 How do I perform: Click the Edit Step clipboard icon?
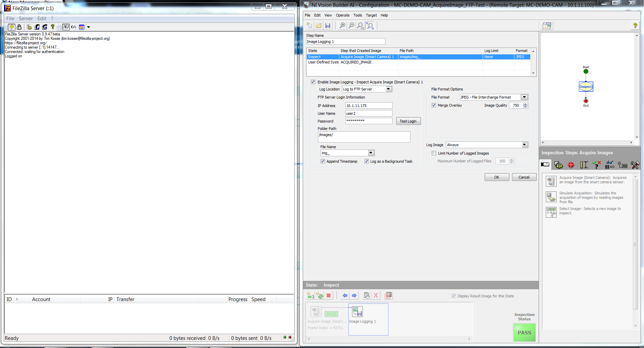tap(367, 296)
